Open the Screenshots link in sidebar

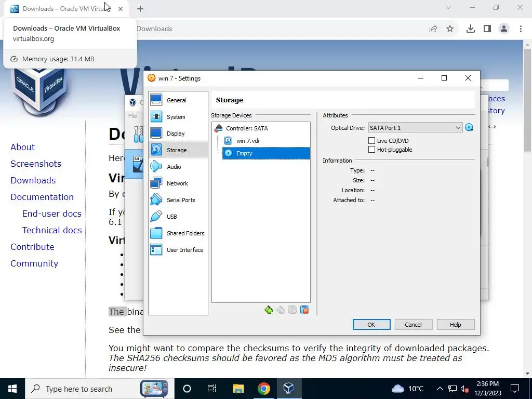click(36, 164)
